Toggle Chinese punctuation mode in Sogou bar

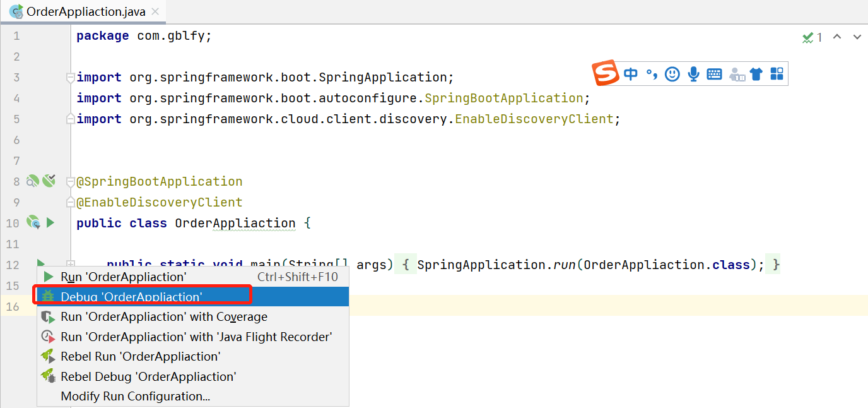coord(652,75)
